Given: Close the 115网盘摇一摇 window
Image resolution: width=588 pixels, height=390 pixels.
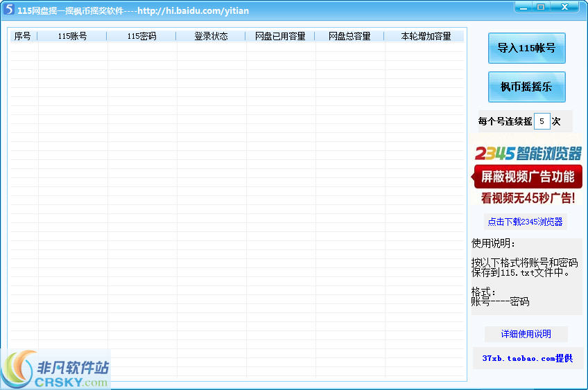Looking at the screenshot, I should point(564,7).
